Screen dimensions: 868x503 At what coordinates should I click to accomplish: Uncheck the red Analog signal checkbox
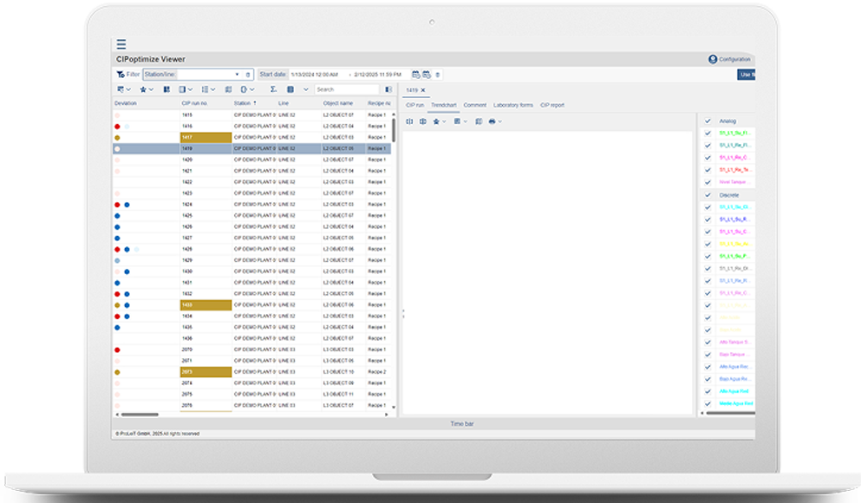coord(708,170)
